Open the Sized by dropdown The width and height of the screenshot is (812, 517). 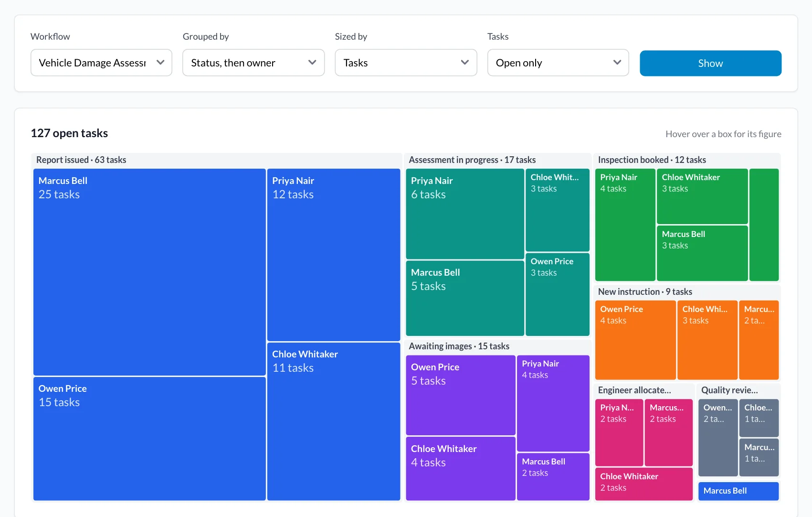pyautogui.click(x=406, y=63)
